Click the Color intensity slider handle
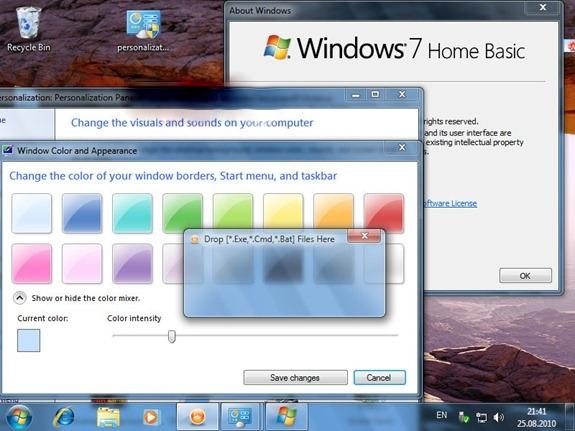575x431 pixels. pos(172,336)
